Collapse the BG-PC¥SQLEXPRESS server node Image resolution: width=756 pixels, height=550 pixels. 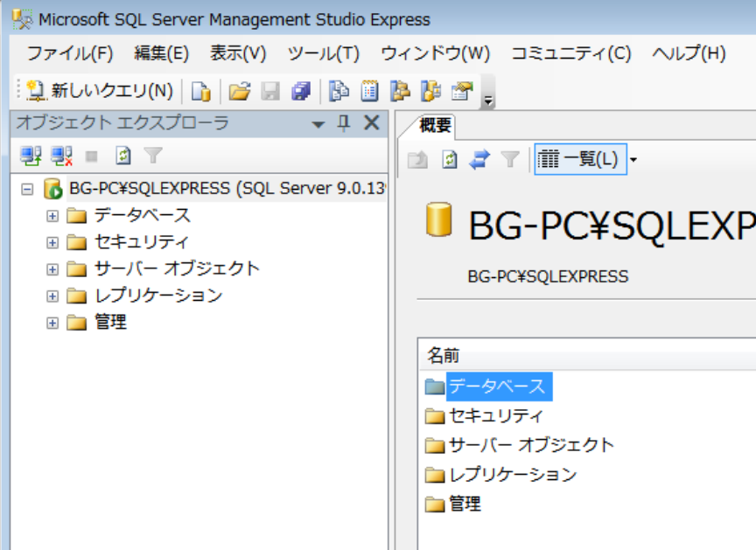[27, 189]
